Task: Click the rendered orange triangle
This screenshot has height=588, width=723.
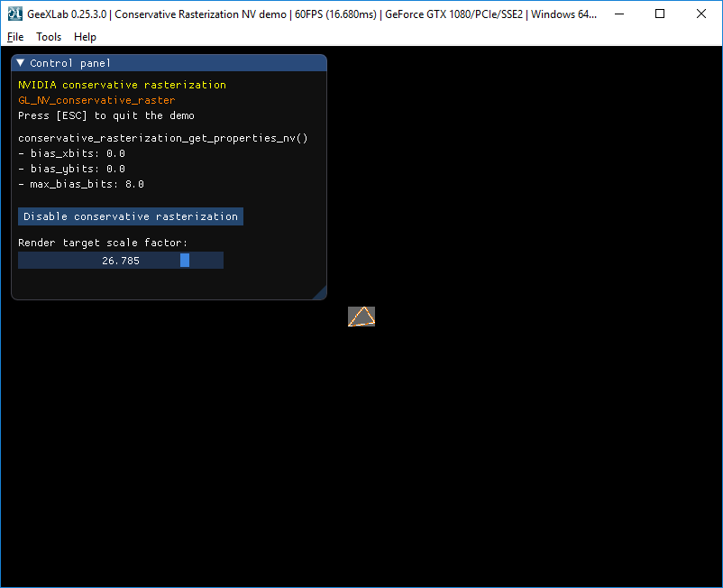Action: point(361,317)
